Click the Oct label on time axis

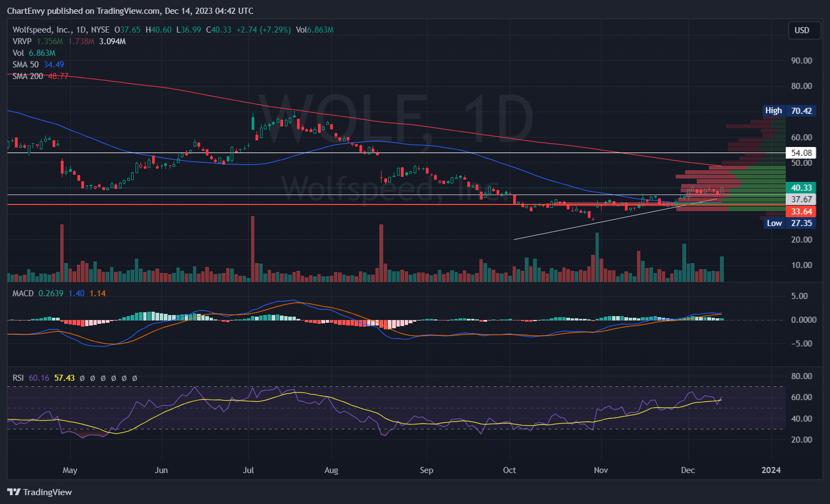[509, 470]
